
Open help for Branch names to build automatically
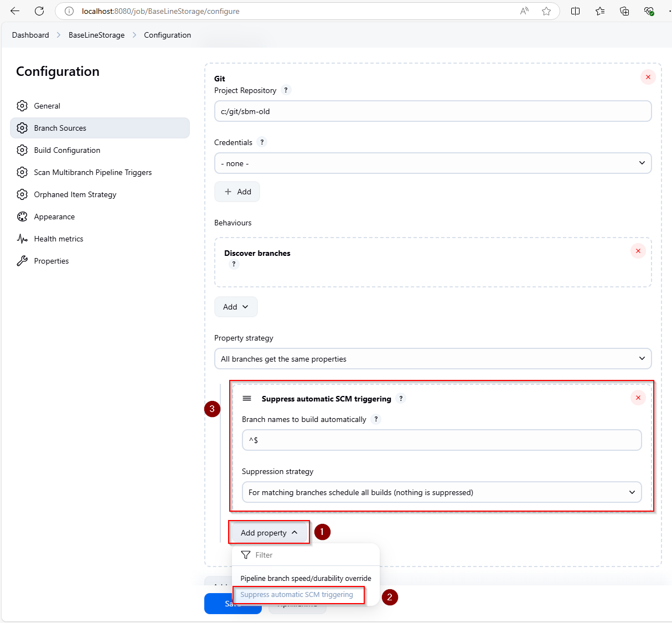click(376, 419)
